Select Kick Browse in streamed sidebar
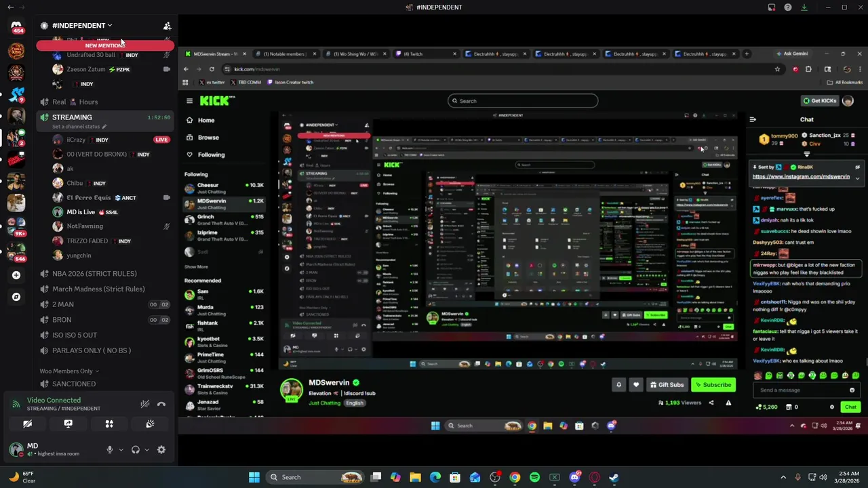Viewport: 868px width, 488px height. (x=208, y=138)
